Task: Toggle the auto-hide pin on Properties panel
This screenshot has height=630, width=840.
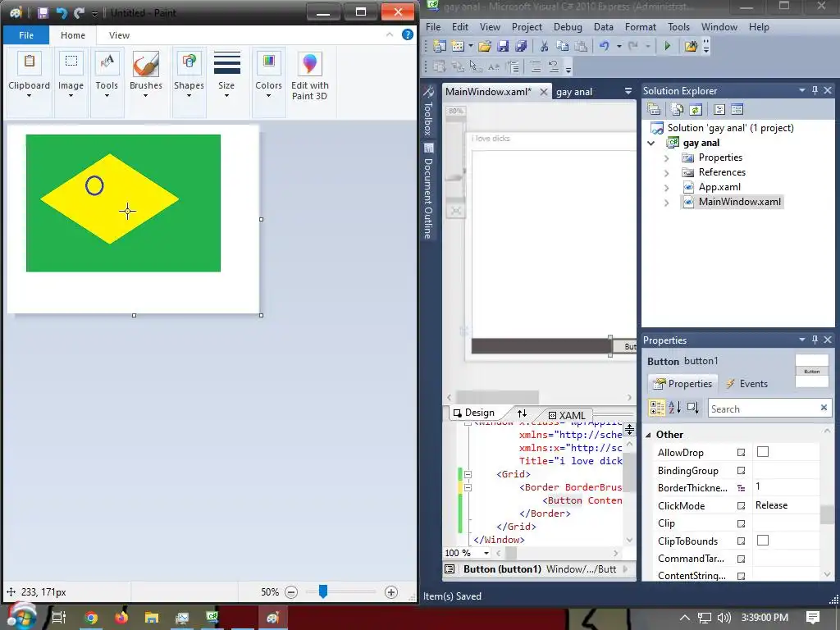Action: [x=815, y=340]
